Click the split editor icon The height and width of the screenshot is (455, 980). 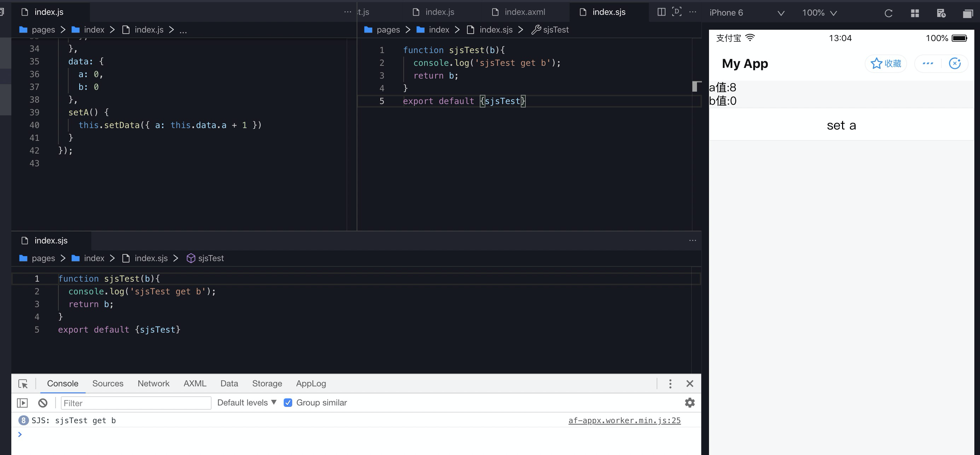[x=661, y=12]
